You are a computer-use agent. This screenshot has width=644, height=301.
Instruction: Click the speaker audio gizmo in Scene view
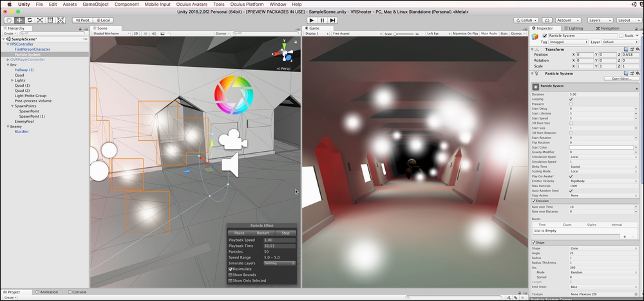coord(230,165)
